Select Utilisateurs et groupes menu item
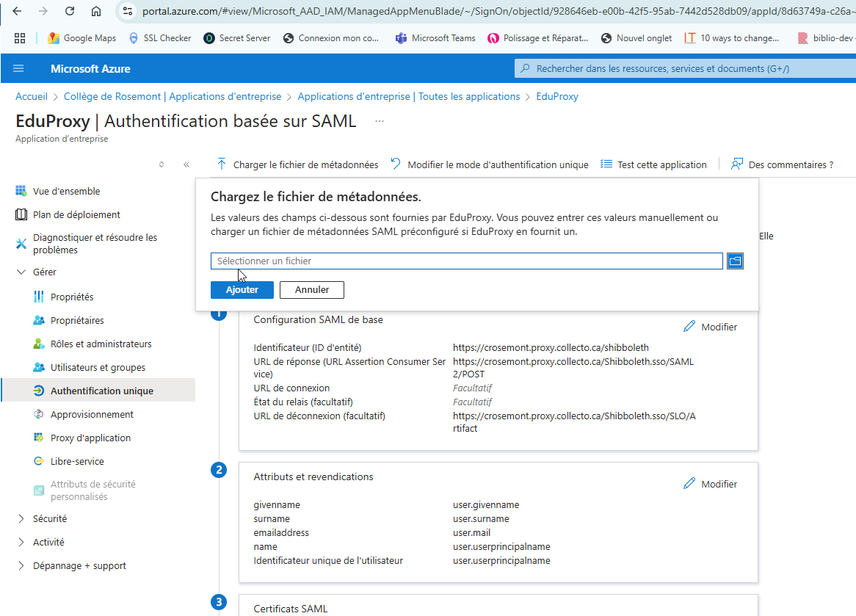Image resolution: width=856 pixels, height=616 pixels. [98, 367]
